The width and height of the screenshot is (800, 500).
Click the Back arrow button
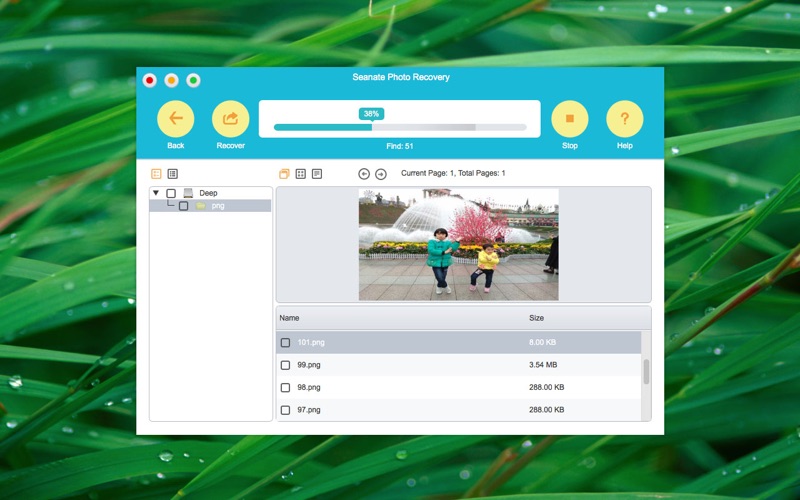176,119
